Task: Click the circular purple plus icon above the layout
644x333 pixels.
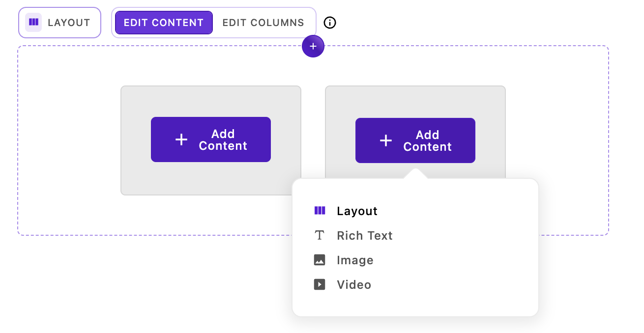Action: (x=313, y=46)
